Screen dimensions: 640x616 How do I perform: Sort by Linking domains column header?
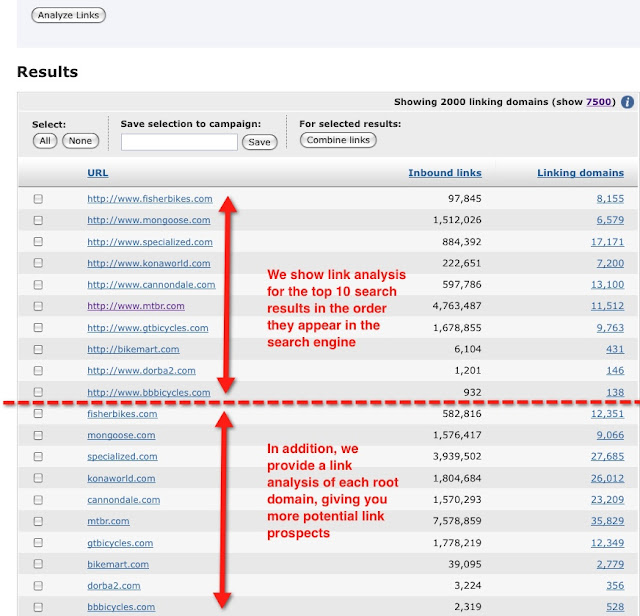(580, 173)
